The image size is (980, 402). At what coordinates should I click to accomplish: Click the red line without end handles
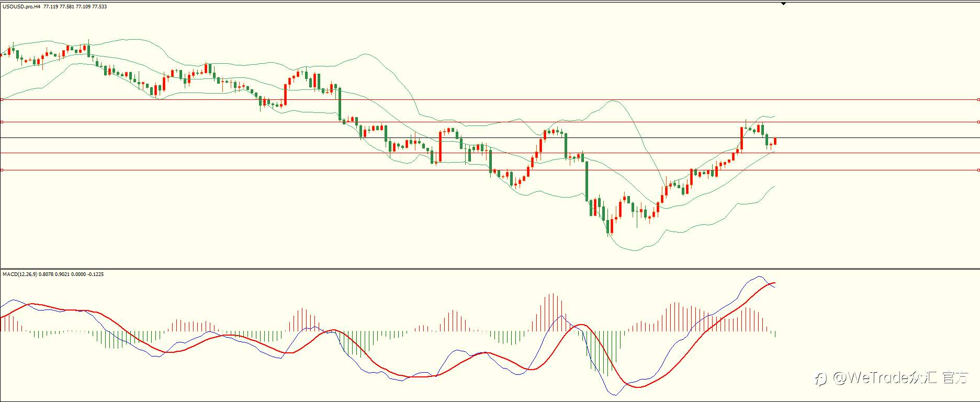(x=490, y=153)
